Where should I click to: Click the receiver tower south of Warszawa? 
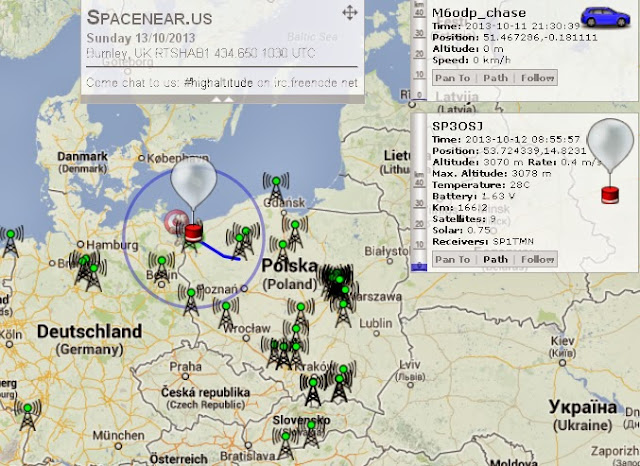coord(343,313)
